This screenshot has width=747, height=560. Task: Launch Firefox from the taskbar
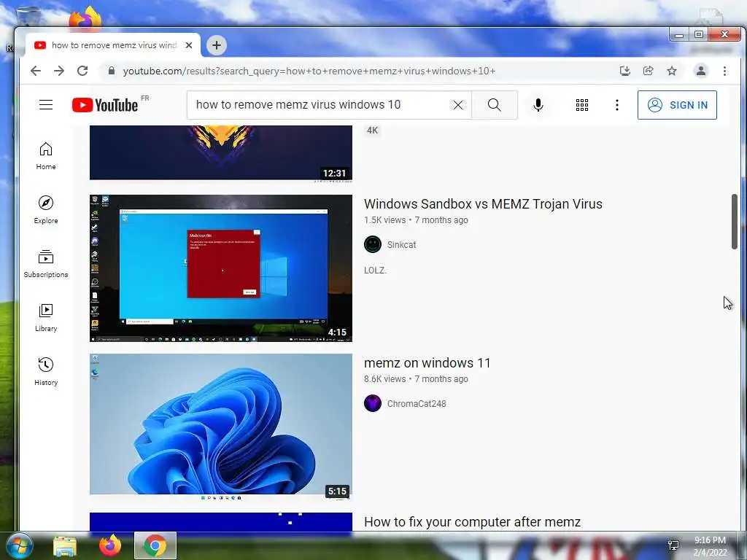coord(110,545)
